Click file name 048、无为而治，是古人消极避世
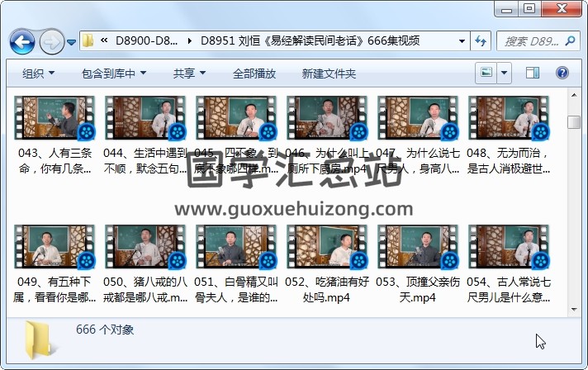This screenshot has width=588, height=370. coord(509,161)
